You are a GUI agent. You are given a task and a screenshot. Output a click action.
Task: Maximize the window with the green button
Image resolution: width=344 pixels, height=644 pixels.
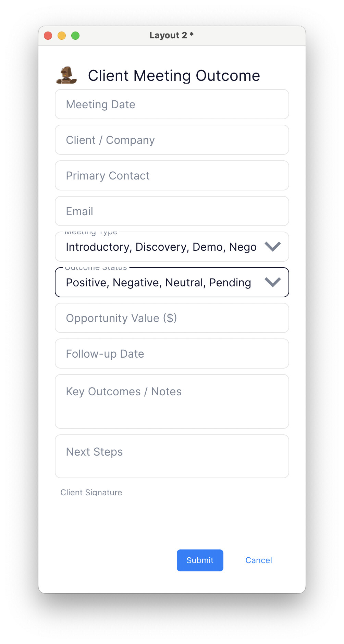[x=75, y=36]
